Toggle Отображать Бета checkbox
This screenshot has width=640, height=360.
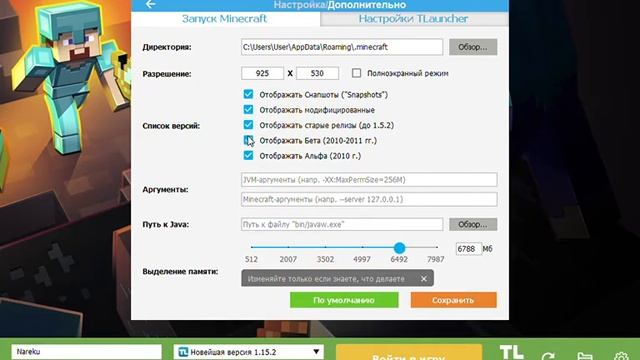coord(248,140)
